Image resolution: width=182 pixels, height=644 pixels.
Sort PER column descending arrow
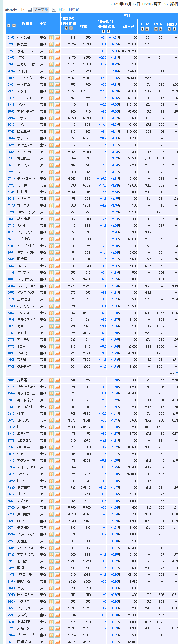147,29
